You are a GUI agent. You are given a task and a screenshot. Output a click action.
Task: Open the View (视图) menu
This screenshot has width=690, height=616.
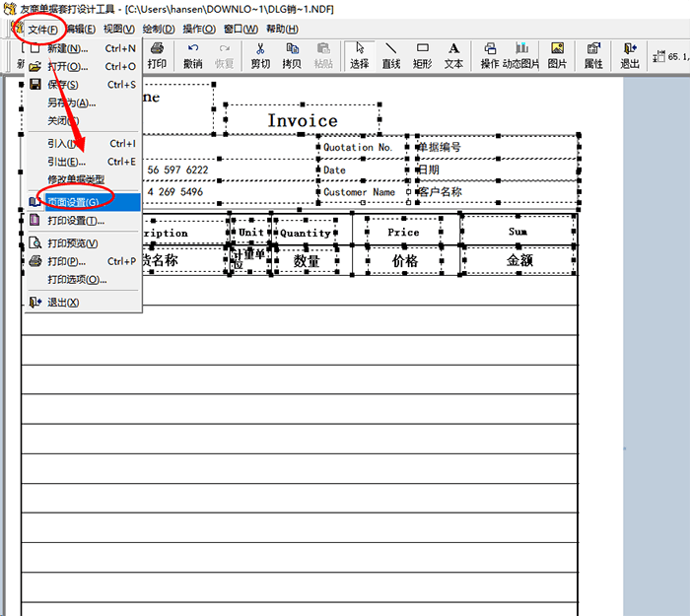click(x=119, y=29)
